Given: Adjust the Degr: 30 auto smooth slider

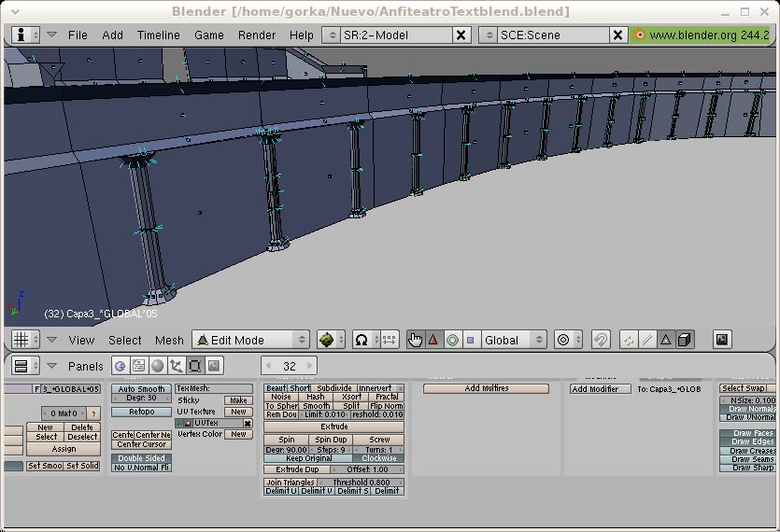Looking at the screenshot, I should click(141, 399).
